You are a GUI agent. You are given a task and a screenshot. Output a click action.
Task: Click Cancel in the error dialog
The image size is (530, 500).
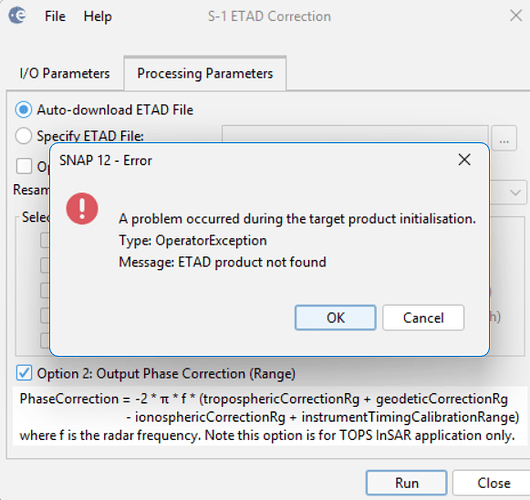coord(423,318)
